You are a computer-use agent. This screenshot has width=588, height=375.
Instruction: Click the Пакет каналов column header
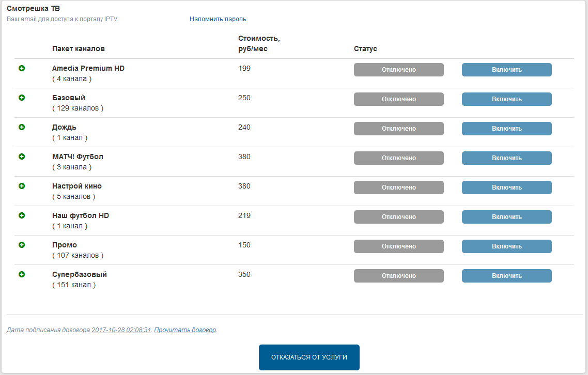point(79,49)
